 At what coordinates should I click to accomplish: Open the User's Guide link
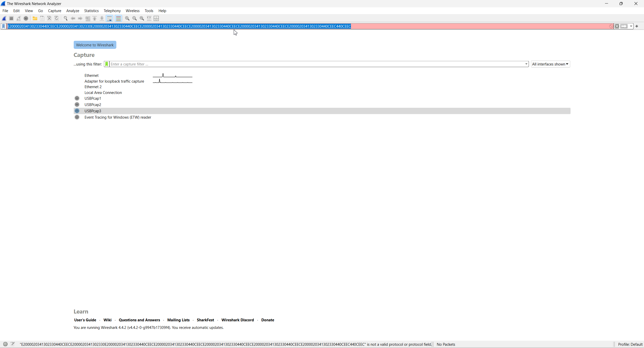click(x=85, y=320)
